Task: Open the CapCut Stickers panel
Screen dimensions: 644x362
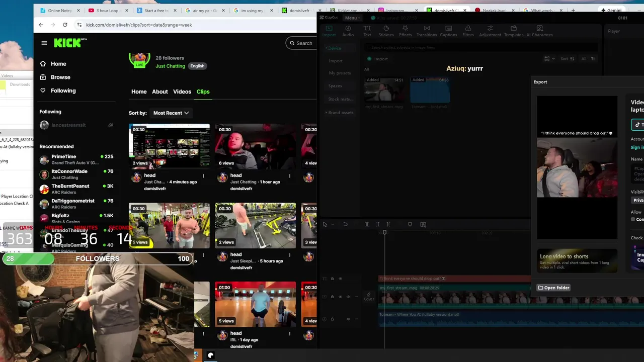Action: point(386,31)
